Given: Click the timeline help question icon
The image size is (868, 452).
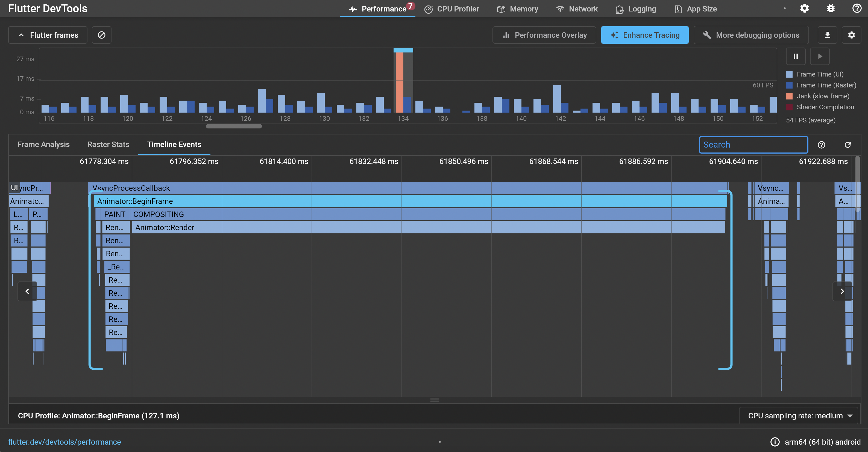Looking at the screenshot, I should [822, 145].
